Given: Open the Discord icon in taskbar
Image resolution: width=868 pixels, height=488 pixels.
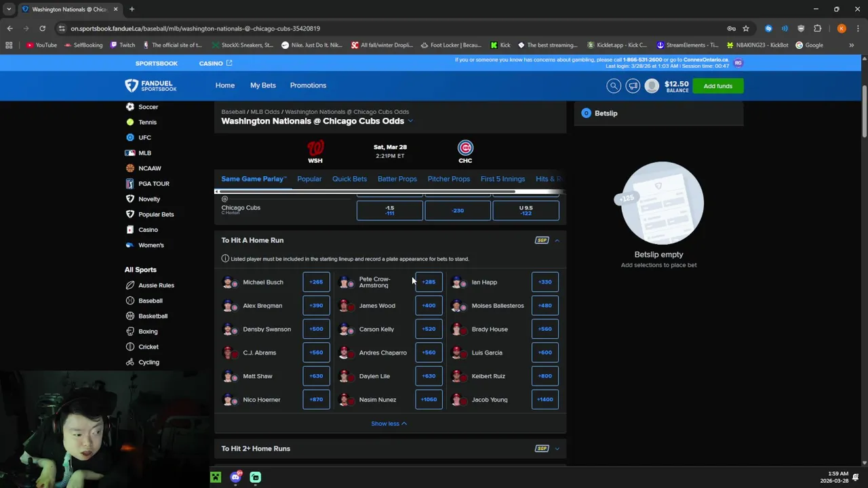Looking at the screenshot, I should click(235, 477).
